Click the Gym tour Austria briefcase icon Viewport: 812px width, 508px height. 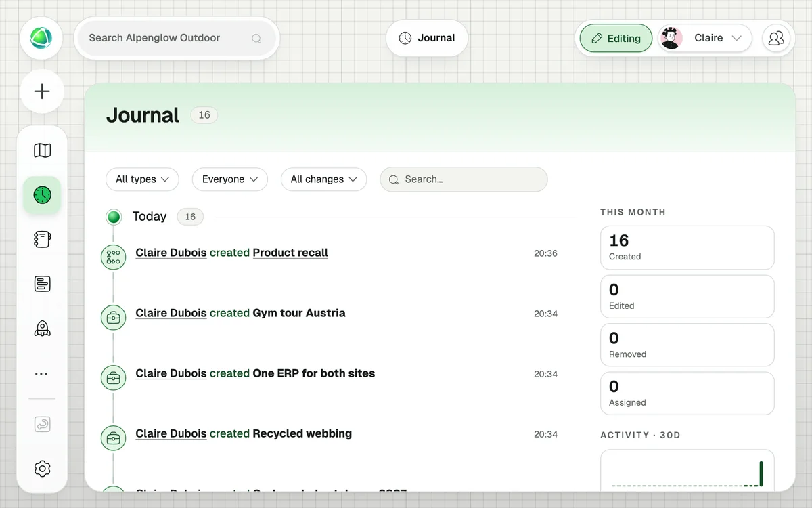(114, 318)
